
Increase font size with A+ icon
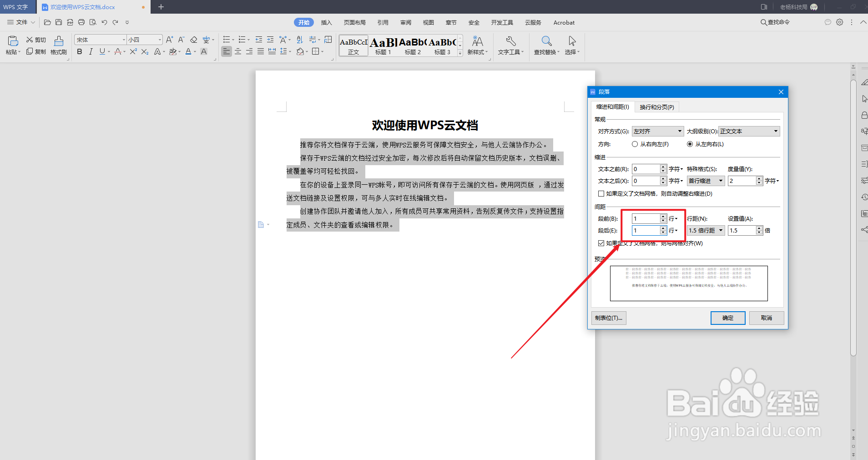coord(169,40)
